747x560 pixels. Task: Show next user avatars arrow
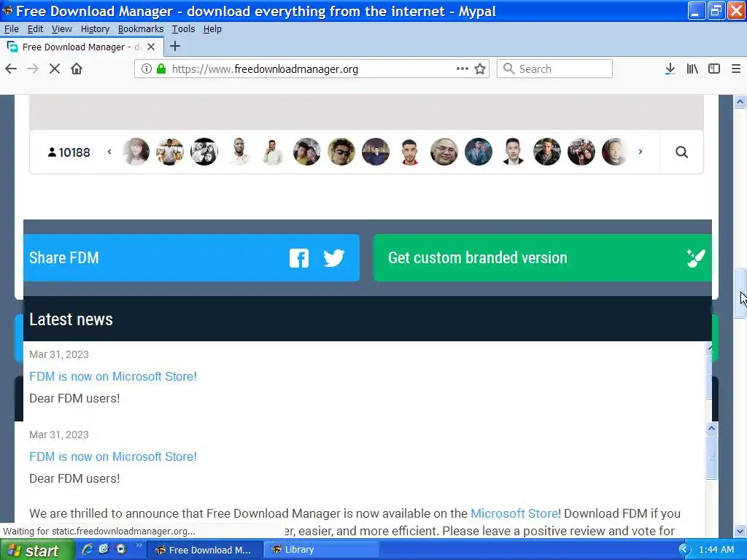(x=640, y=152)
